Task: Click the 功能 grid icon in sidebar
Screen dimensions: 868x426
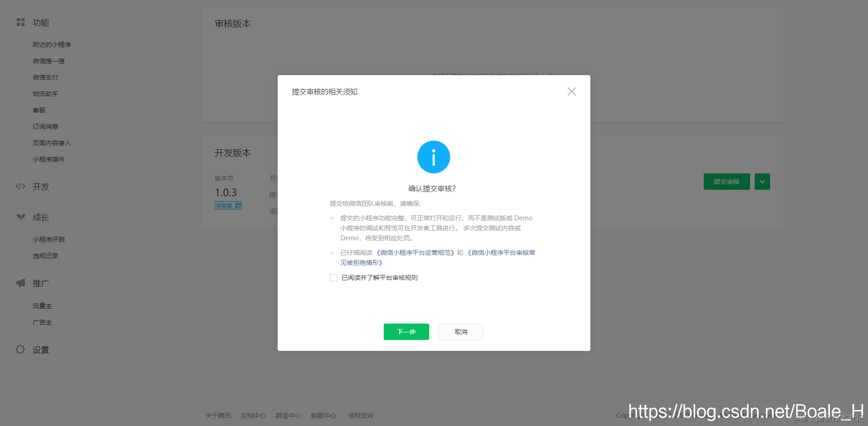Action: [x=20, y=22]
